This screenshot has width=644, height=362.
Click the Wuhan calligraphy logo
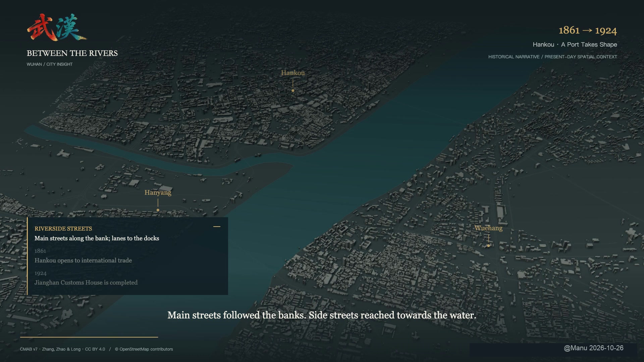click(57, 27)
